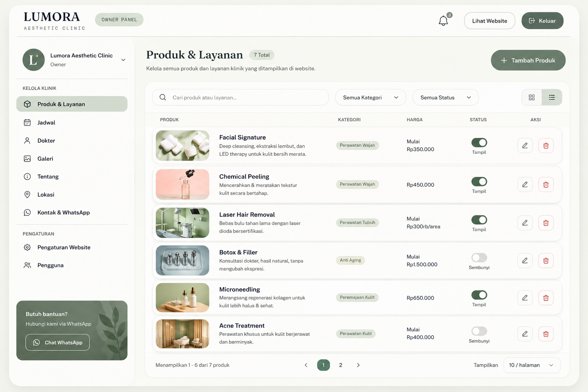The height and width of the screenshot is (392, 588).
Task: Disable the Microneedling status toggle
Action: (479, 295)
